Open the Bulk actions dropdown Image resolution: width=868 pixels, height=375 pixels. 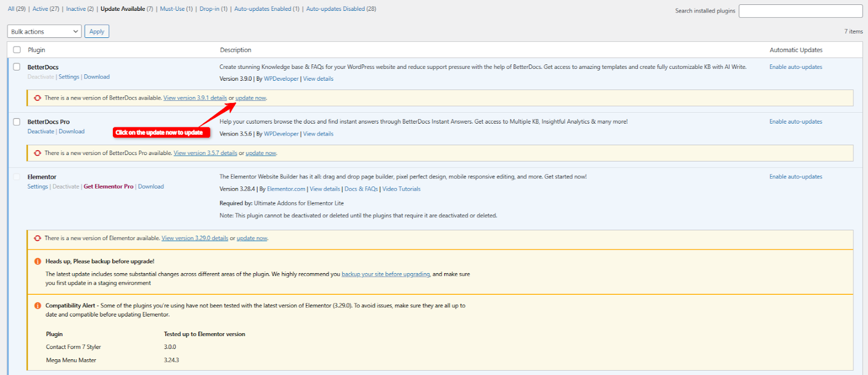point(44,31)
